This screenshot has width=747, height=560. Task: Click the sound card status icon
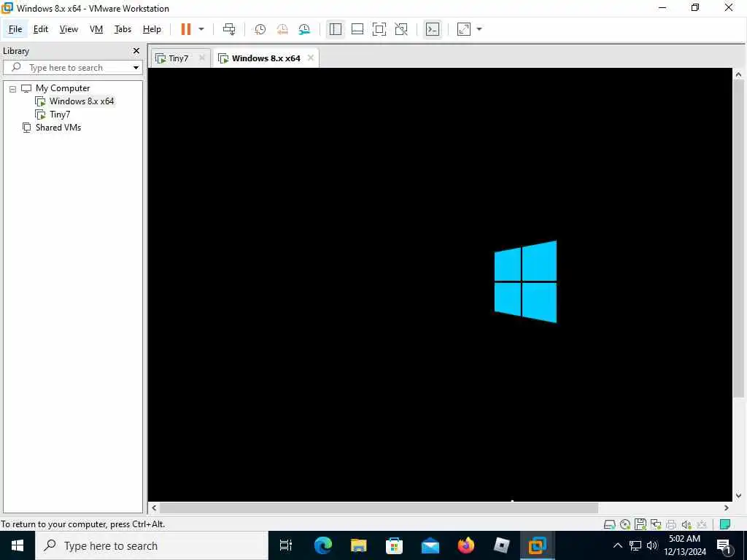(x=686, y=525)
